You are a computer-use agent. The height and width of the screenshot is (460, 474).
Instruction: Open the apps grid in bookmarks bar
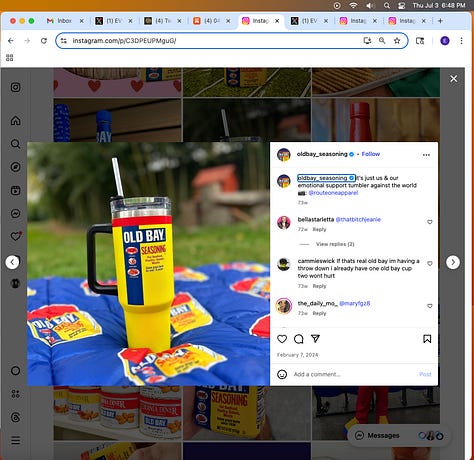(10, 58)
